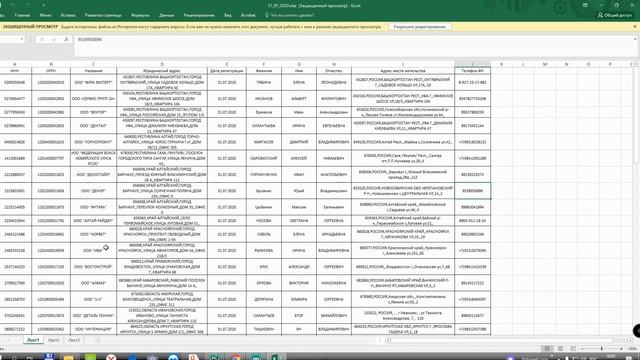Click cell with ООО "ГОРНОПРОЕКТ"
The width and height of the screenshot is (640, 360).
point(93,142)
